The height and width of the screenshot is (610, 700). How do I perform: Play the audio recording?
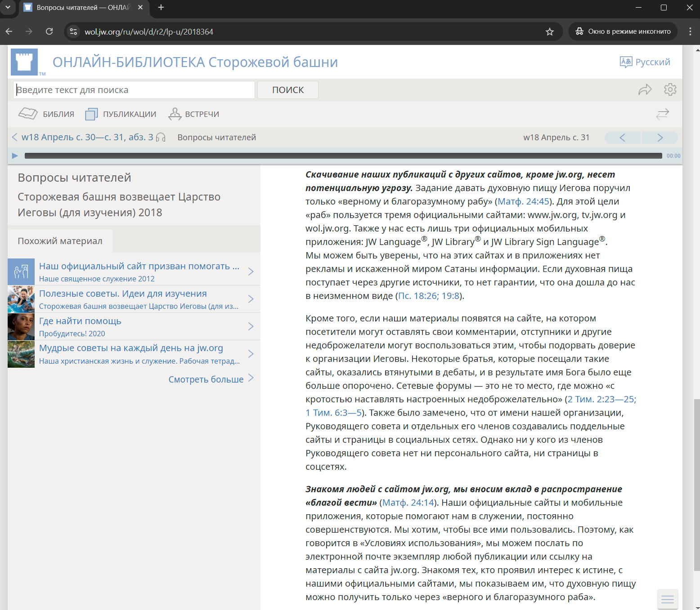point(15,156)
